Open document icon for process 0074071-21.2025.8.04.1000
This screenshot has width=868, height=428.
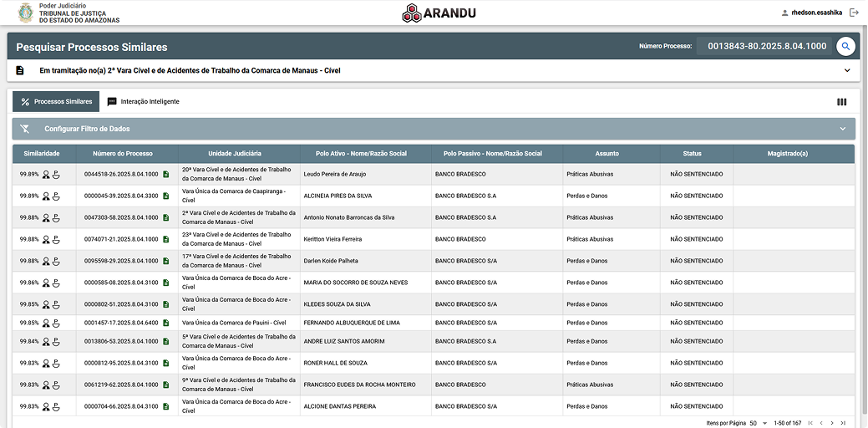click(165, 239)
